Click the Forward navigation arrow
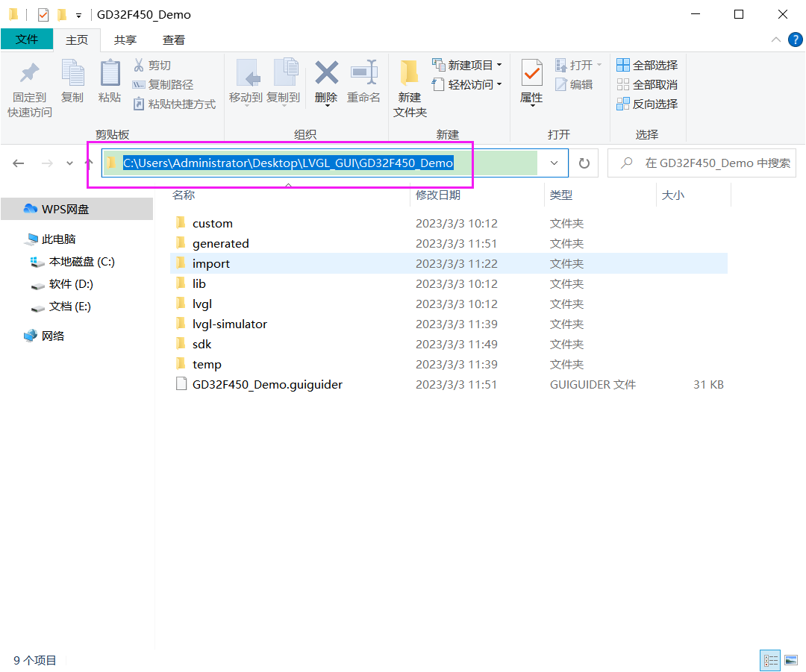Screen dimensions: 806x672 tap(47, 163)
